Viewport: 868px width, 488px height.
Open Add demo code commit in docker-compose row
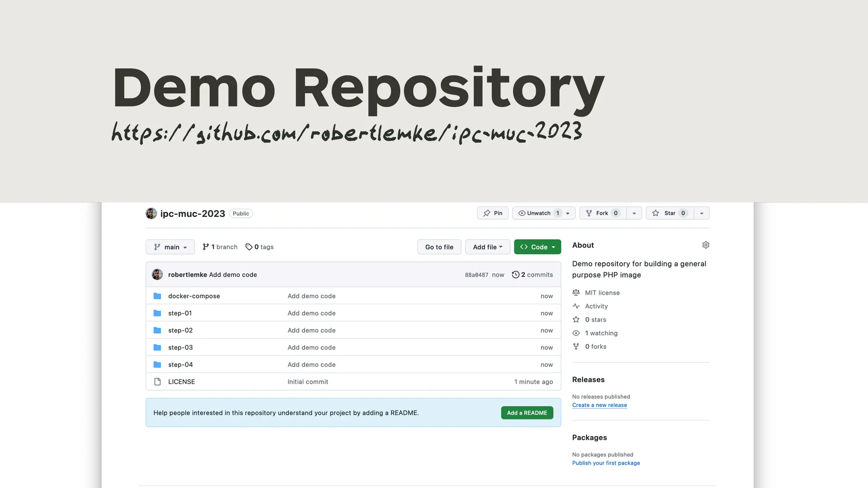pos(312,296)
